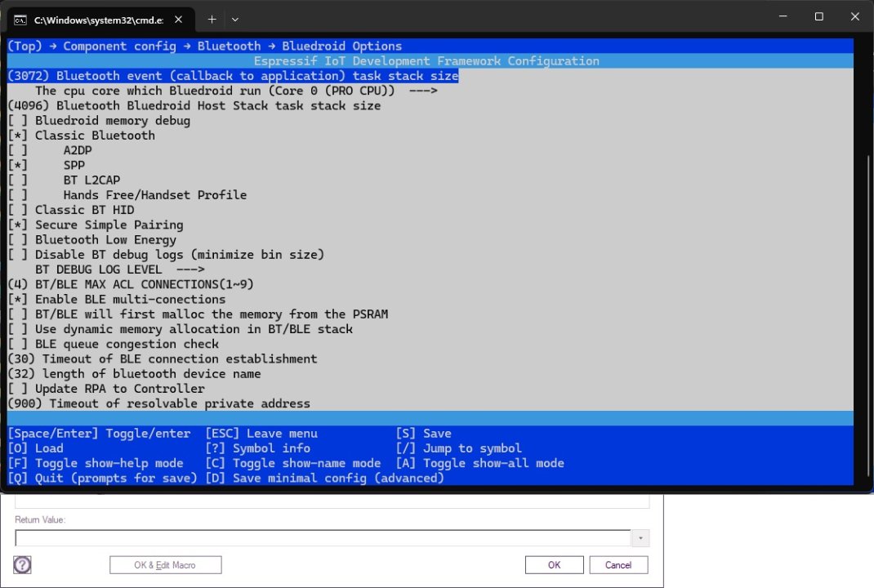Click the [/] Jump to symbol hint
Viewport: 874px width, 588px height.
459,448
